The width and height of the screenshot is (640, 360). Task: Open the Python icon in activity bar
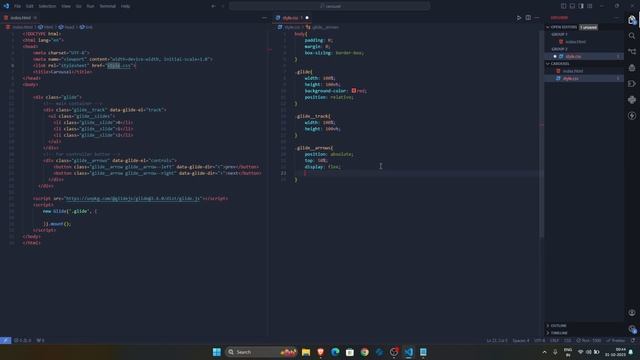pyautogui.click(x=632, y=100)
